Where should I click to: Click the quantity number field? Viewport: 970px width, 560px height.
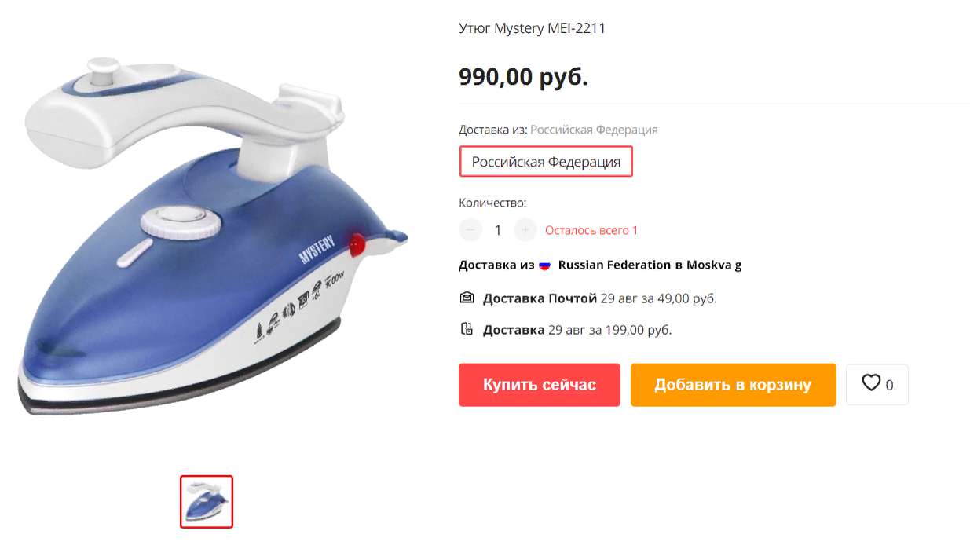497,230
